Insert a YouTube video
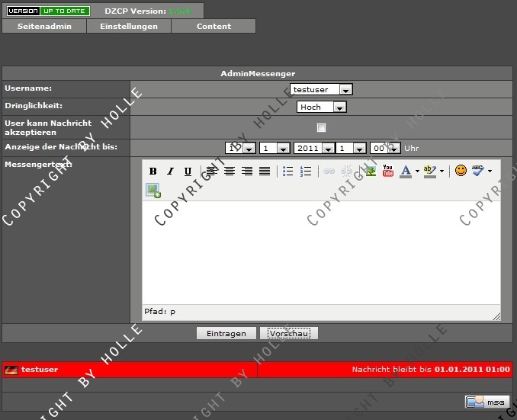517x420 pixels. 388,171
